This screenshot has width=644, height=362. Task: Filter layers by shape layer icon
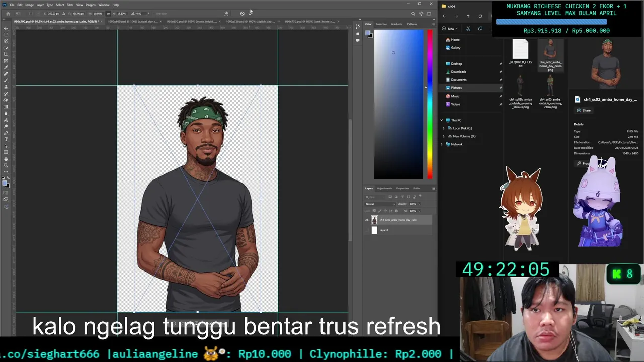(409, 197)
